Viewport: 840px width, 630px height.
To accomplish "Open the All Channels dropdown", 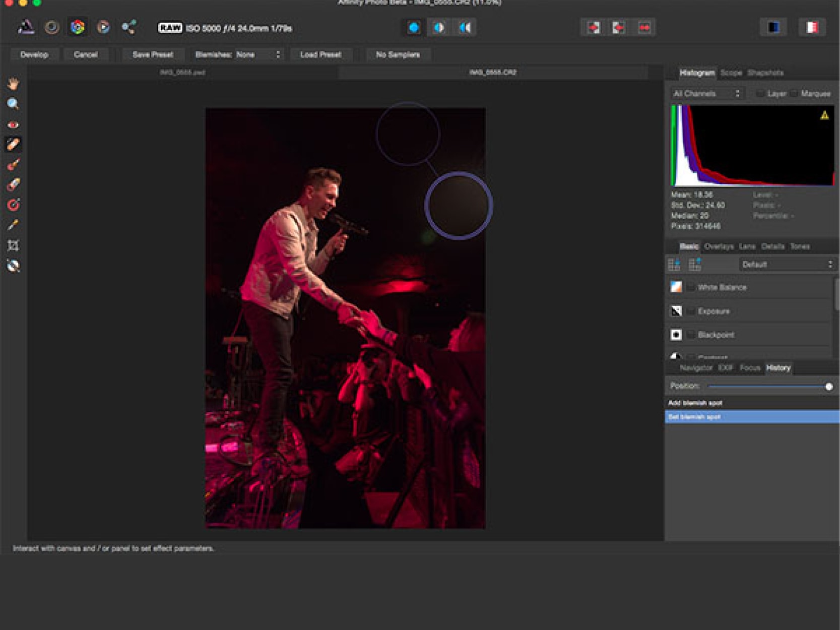I will click(x=706, y=94).
